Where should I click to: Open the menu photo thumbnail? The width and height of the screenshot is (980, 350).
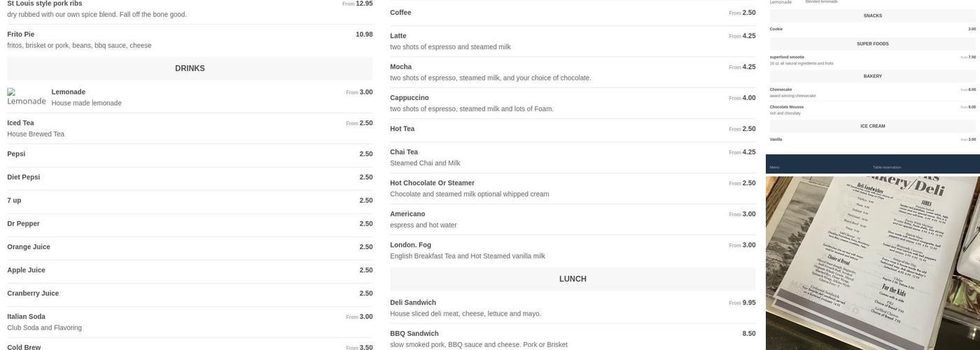tap(873, 263)
